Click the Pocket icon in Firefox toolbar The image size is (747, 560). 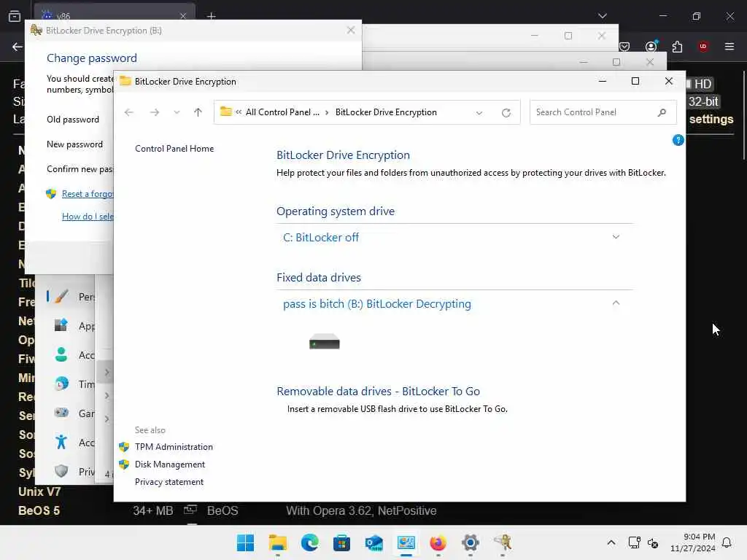point(624,47)
